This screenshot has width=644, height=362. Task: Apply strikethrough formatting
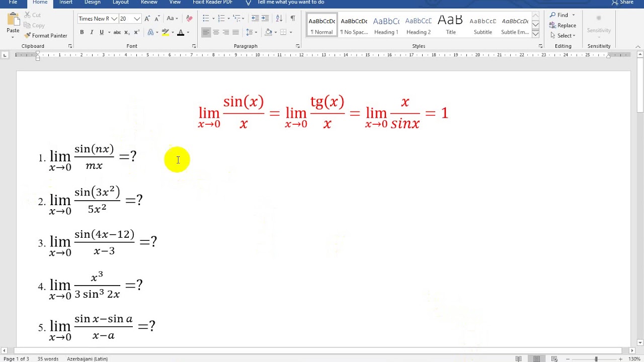[x=117, y=32]
